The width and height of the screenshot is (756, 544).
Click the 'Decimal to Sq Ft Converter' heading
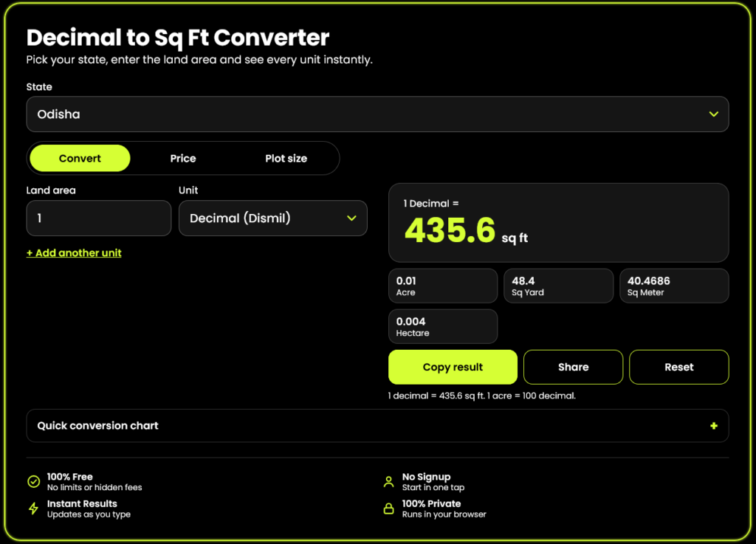(x=177, y=38)
